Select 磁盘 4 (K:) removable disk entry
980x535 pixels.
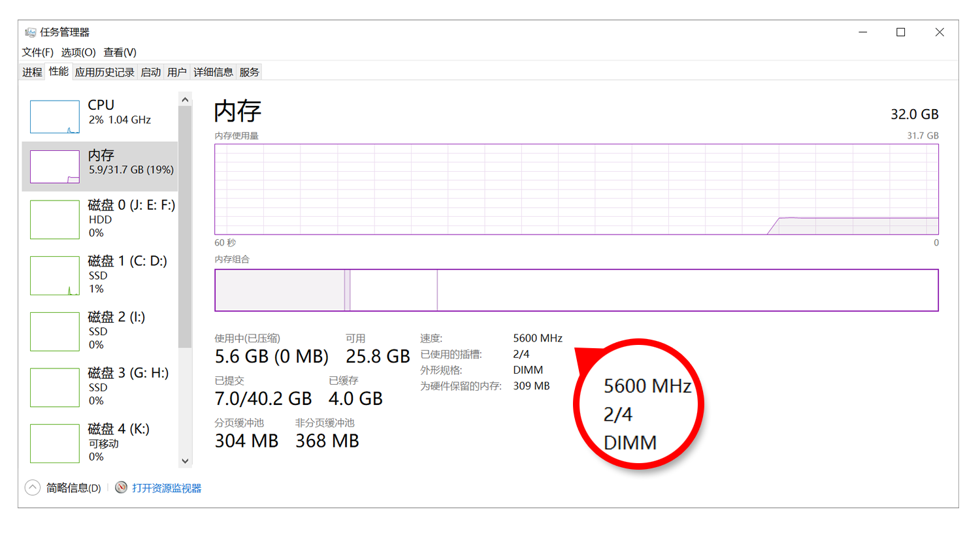pos(55,443)
